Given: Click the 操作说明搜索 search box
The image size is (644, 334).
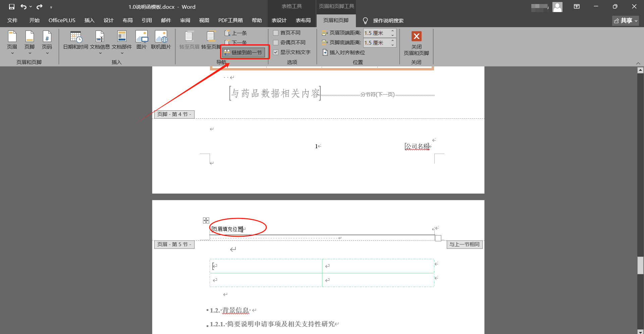Looking at the screenshot, I should (388, 21).
